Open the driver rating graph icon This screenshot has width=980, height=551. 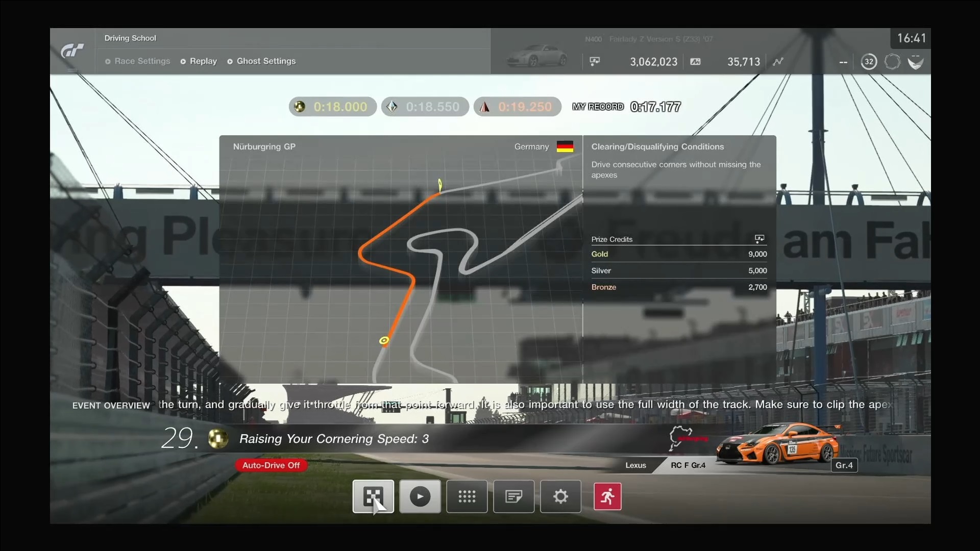click(x=778, y=62)
